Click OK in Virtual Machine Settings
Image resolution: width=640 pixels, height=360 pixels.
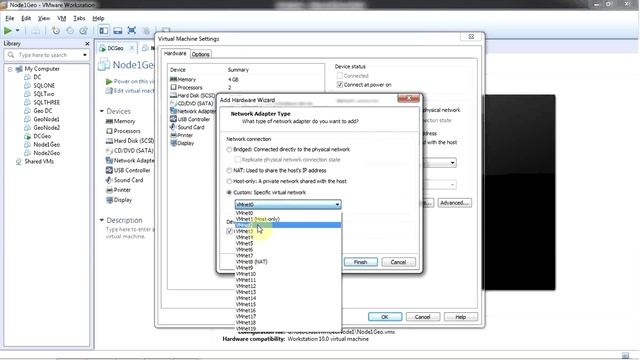tap(385, 317)
